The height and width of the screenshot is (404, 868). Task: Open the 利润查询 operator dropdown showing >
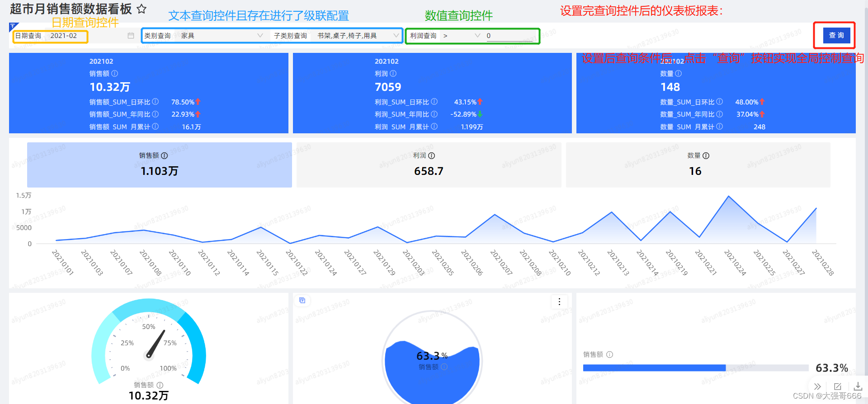click(x=461, y=36)
